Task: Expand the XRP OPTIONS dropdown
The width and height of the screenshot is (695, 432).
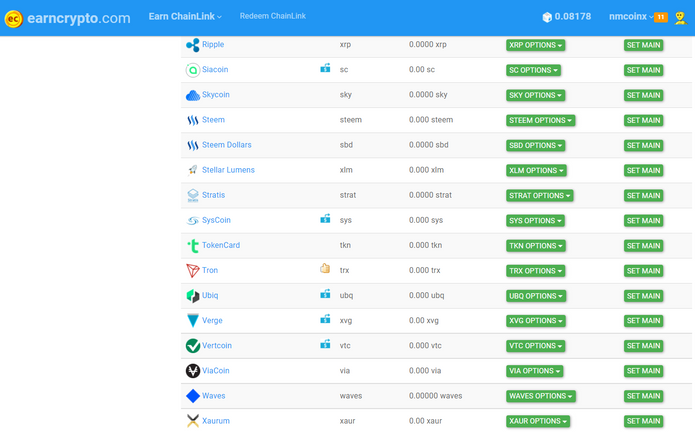Action: point(535,45)
